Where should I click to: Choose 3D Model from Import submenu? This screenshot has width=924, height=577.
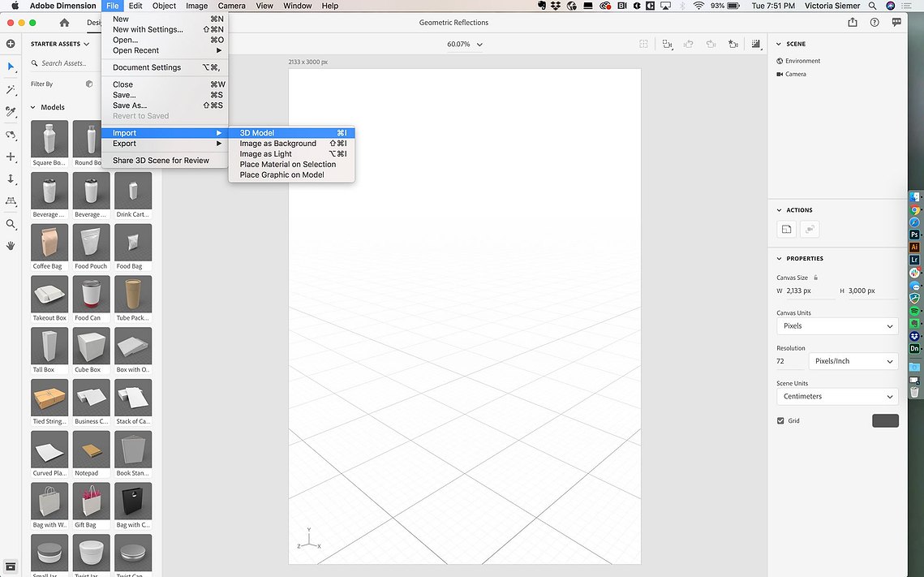click(292, 133)
